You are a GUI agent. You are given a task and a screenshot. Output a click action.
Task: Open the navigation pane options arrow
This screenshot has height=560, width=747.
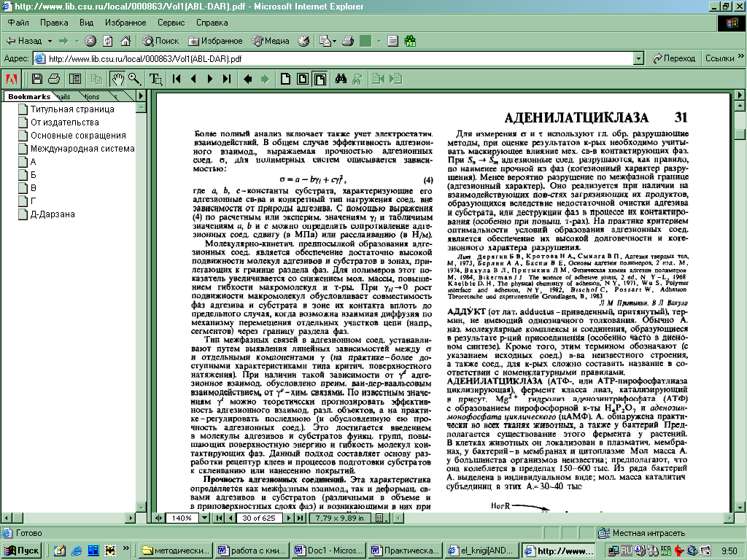tap(141, 96)
